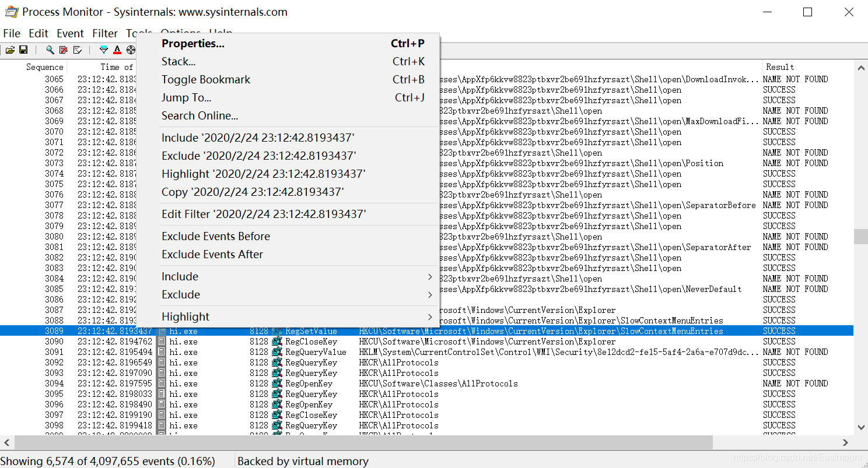Click the Clear display eraser icon
The image size is (868, 468).
coord(77,50)
